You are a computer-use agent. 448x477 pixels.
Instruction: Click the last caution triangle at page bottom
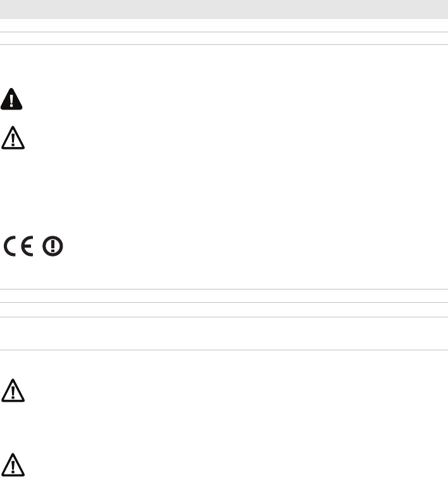coord(13,464)
